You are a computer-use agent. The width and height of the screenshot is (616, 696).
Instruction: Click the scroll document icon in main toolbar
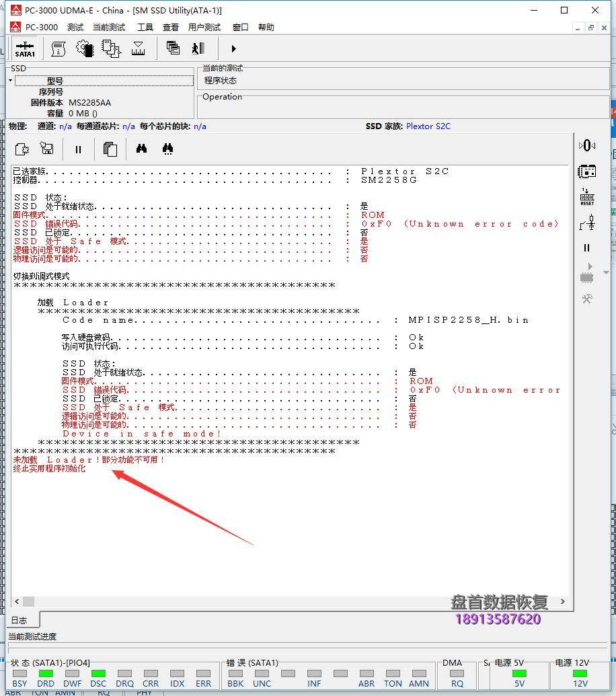coord(59,48)
